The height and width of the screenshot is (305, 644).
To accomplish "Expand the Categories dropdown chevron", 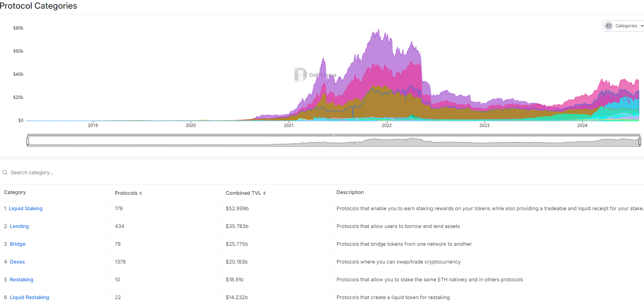I will pos(642,26).
